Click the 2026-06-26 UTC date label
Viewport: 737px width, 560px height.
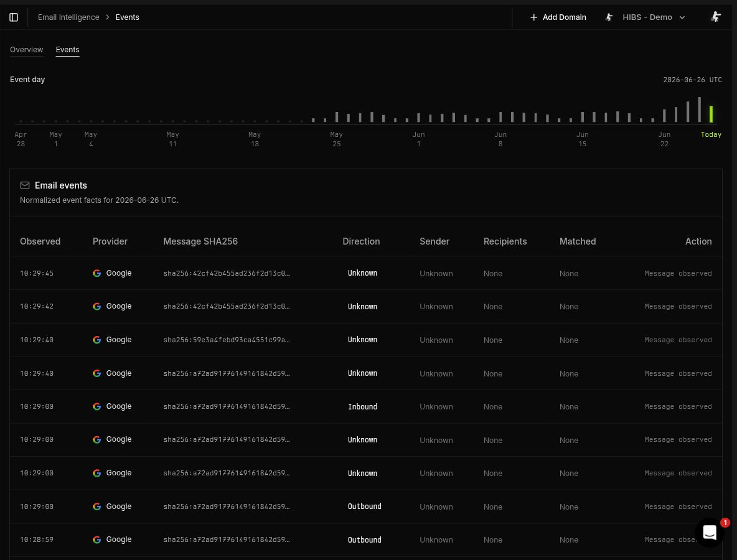[x=692, y=80]
